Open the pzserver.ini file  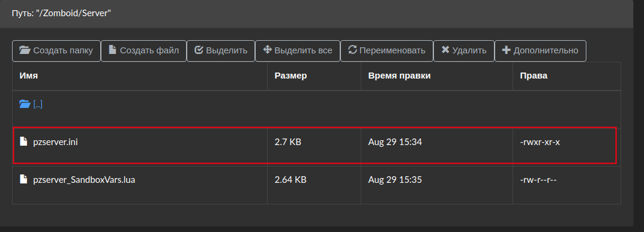pyautogui.click(x=55, y=142)
